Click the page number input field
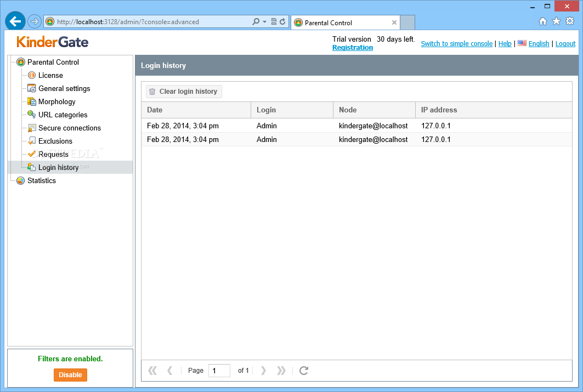This screenshot has height=392, width=583. coord(219,371)
